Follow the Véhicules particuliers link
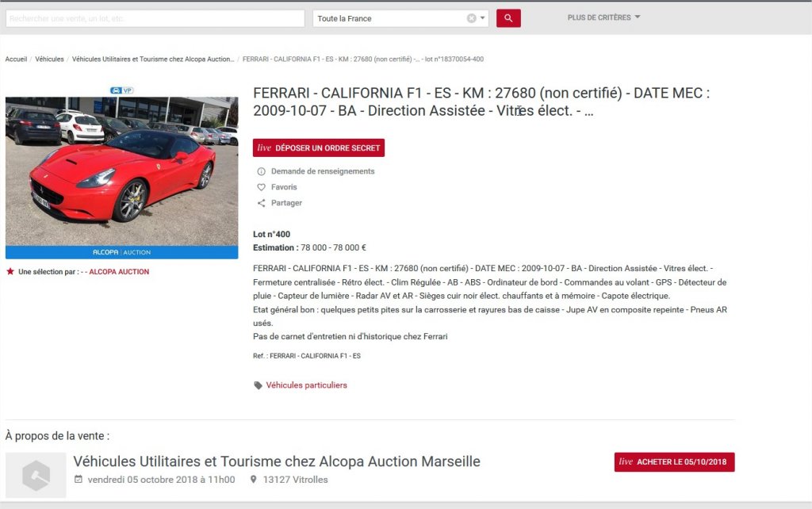Viewport: 812px width, 509px height. 305,384
